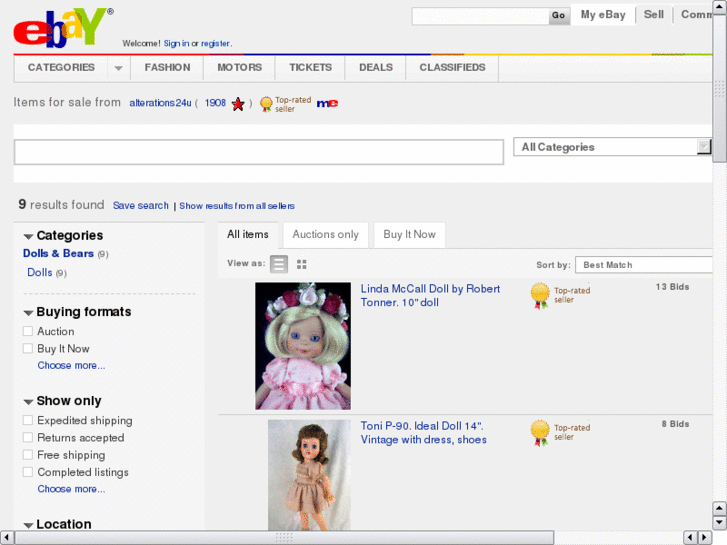The image size is (727, 545).
Task: Enable Returns accepted filter
Action: point(28,437)
